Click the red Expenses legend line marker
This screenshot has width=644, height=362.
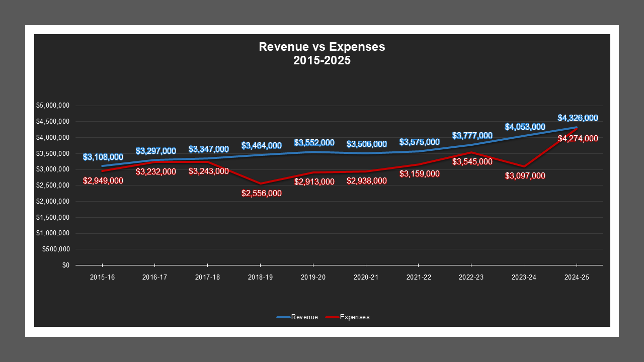(x=332, y=317)
